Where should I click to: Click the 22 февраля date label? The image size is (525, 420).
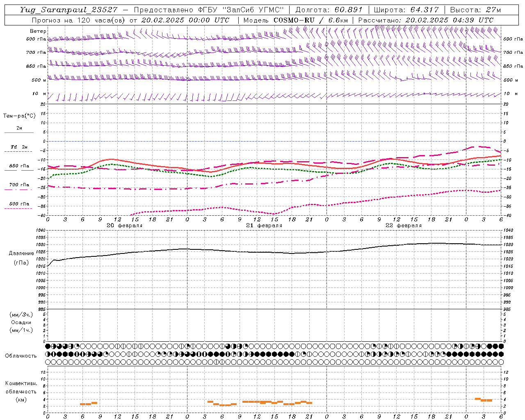404,226
